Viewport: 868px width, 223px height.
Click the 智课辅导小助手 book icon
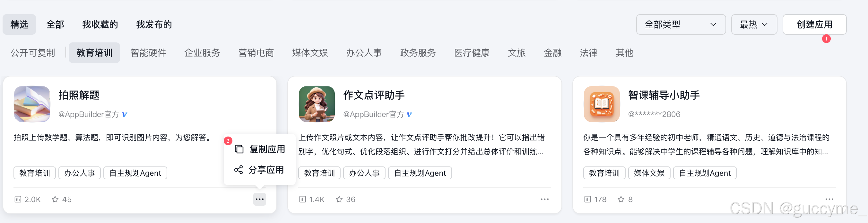tap(602, 104)
